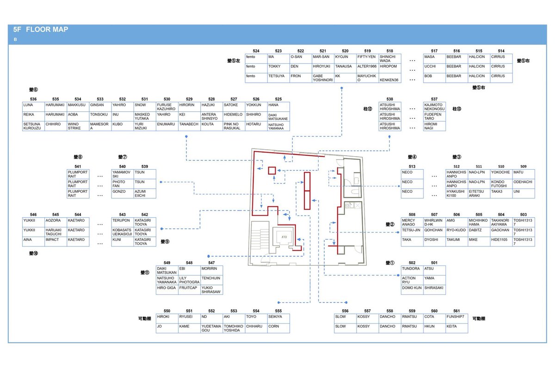The image size is (555, 392).
Task: Select the WIINO STRIKE cell under 534
Action: 78,126
